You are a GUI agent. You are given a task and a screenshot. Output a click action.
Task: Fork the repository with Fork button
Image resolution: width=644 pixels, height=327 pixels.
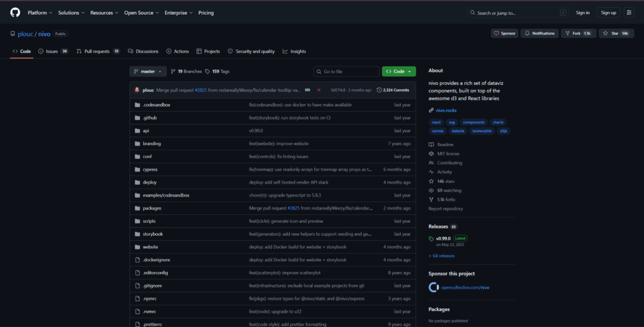click(x=578, y=33)
